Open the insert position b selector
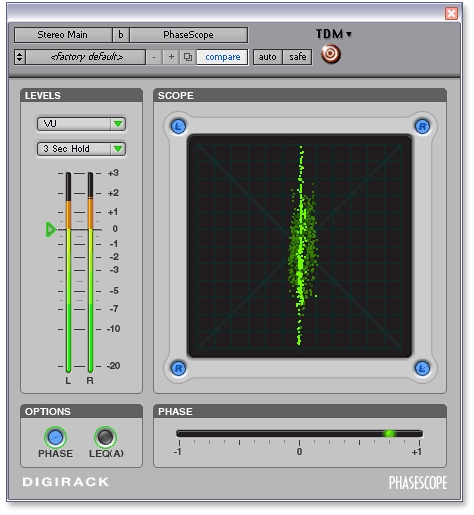474x515 pixels. [121, 35]
